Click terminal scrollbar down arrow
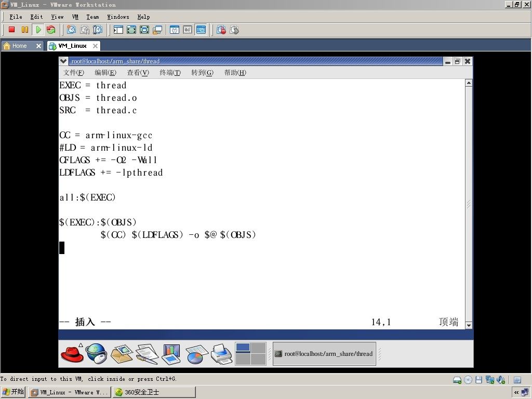This screenshot has height=399, width=532. coord(469,325)
